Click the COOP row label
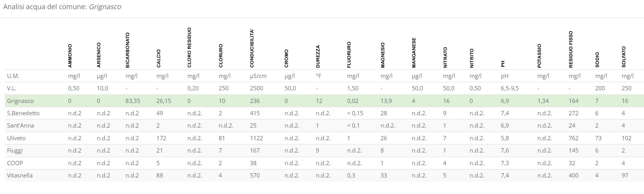644x194 pixels. tap(15, 163)
